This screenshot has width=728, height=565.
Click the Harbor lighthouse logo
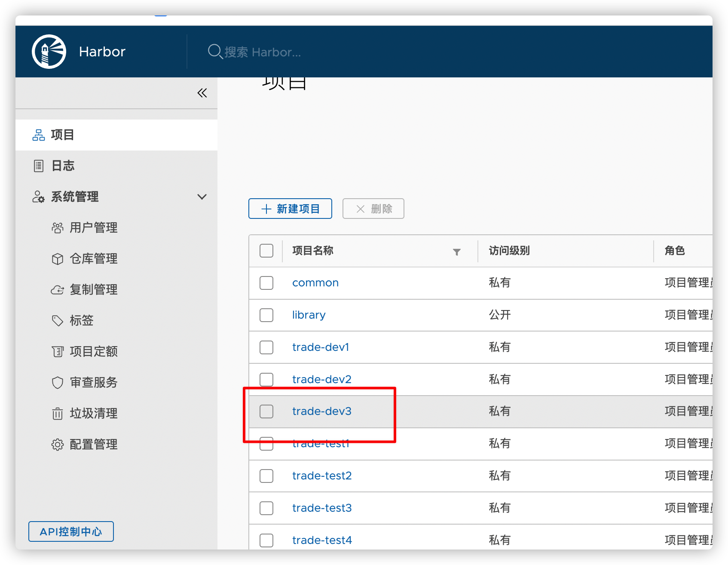coord(49,52)
